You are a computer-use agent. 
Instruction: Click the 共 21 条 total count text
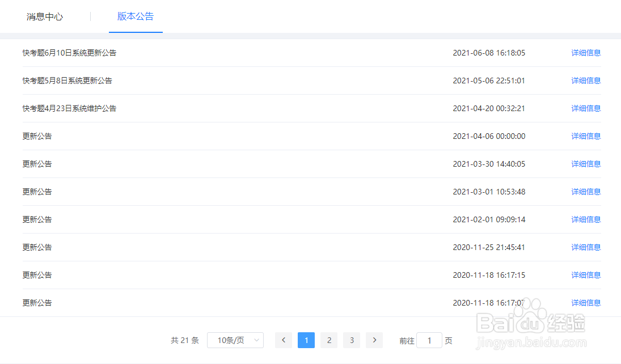[x=185, y=340]
